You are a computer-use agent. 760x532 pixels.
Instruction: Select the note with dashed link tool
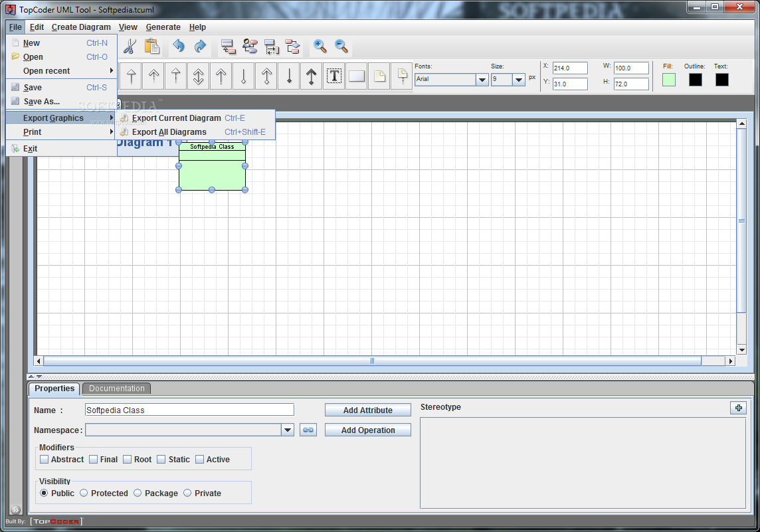pyautogui.click(x=402, y=76)
